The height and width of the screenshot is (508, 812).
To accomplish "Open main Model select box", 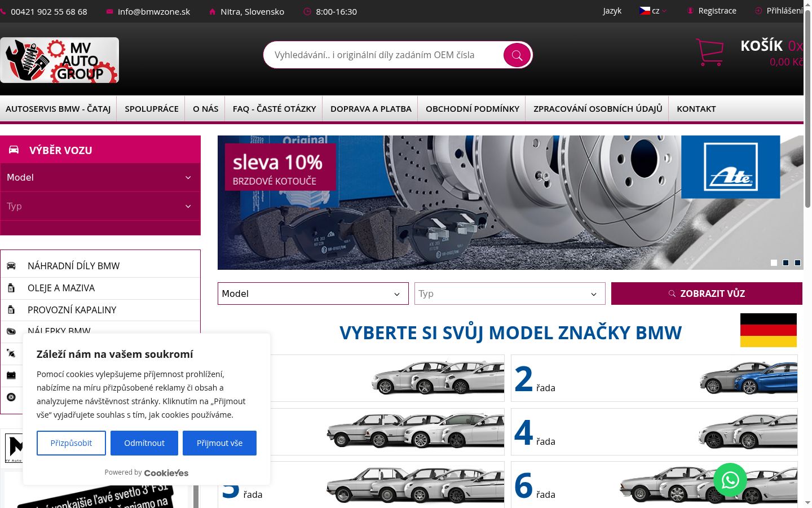I will [313, 294].
